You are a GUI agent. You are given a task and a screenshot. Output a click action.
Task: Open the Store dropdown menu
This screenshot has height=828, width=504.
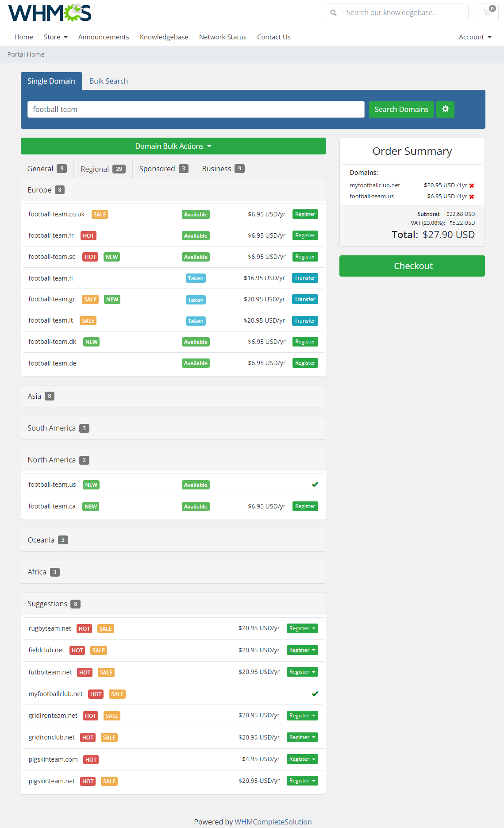(55, 37)
